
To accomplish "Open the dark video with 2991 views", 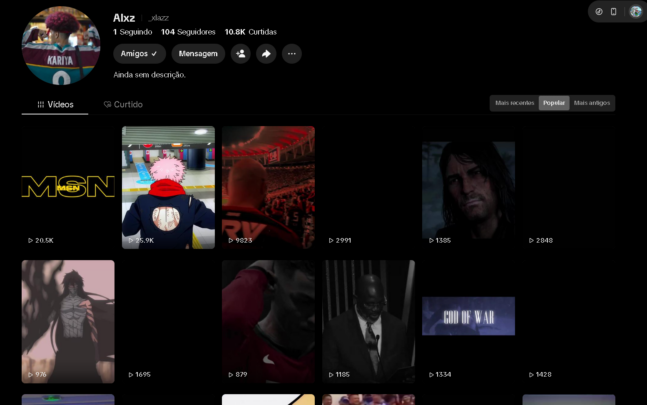I will 368,187.
